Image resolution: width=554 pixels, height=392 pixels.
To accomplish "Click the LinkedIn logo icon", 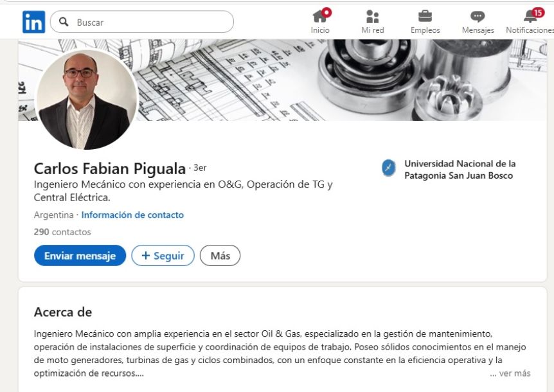I will (x=33, y=22).
